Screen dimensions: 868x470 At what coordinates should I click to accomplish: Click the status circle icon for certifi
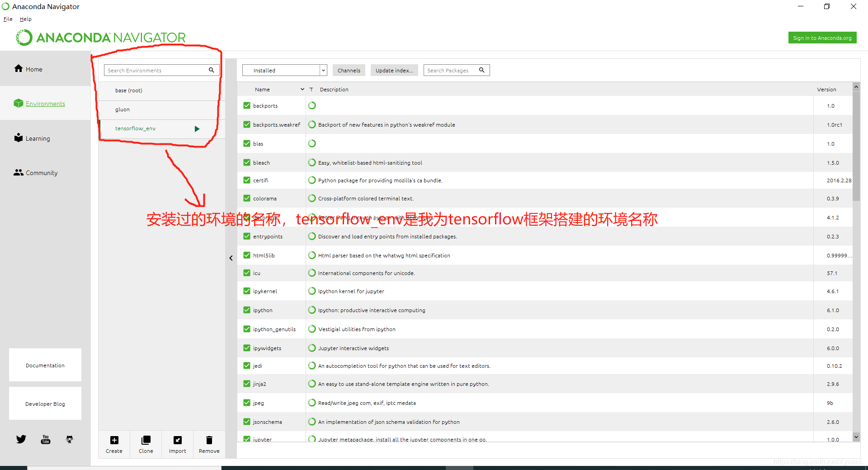pyautogui.click(x=312, y=180)
